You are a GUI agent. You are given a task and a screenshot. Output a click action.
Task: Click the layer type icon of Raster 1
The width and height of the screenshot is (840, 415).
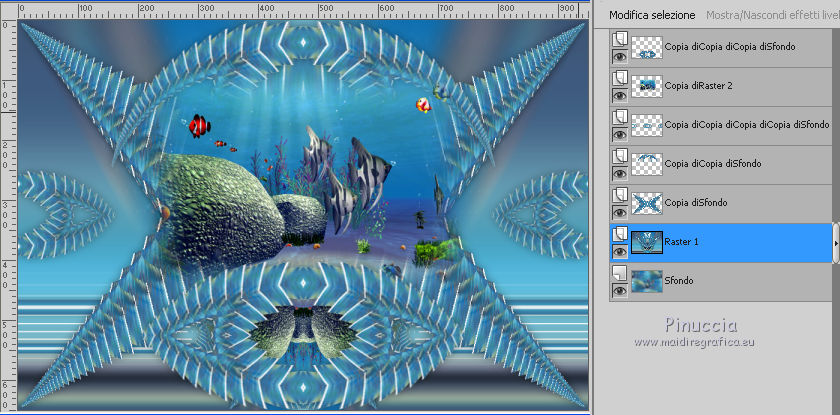[x=620, y=233]
